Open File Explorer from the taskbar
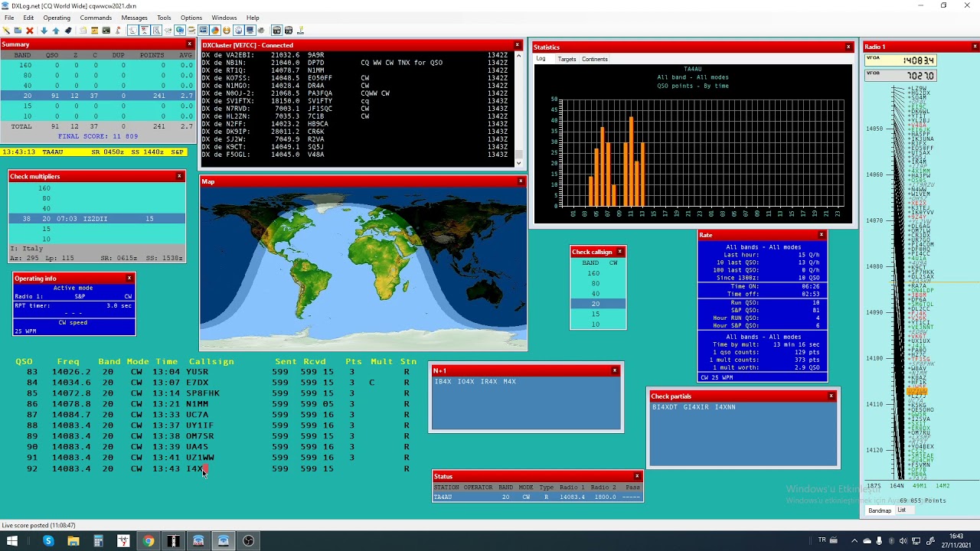980x551 pixels. coord(73,541)
